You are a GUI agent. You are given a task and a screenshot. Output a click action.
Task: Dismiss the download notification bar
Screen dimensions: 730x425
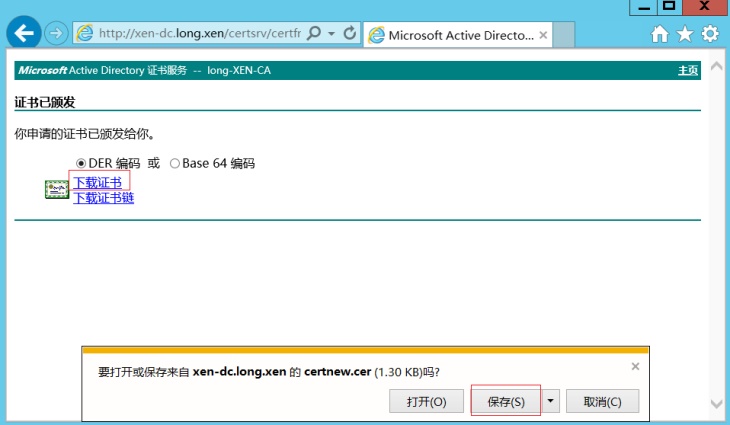click(635, 366)
